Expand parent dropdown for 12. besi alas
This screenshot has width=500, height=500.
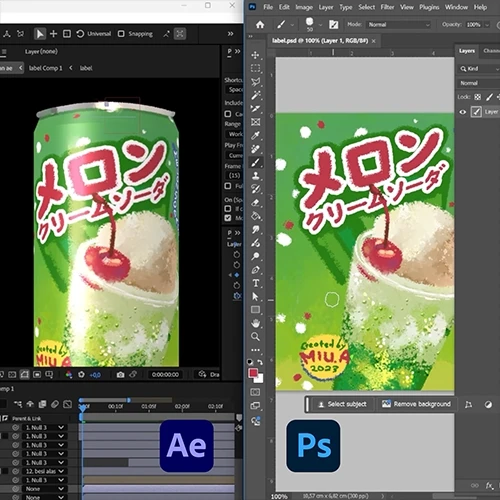61,471
